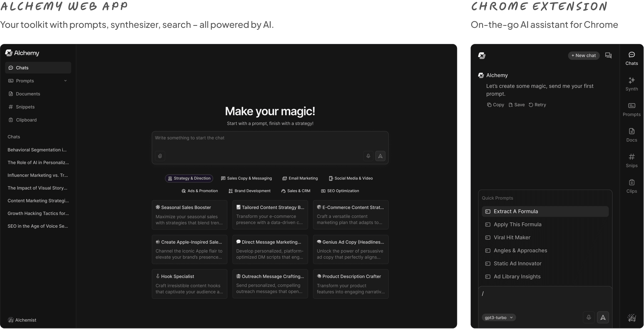This screenshot has width=644, height=329.
Task: Open Synth in the extension side rail
Action: click(632, 84)
